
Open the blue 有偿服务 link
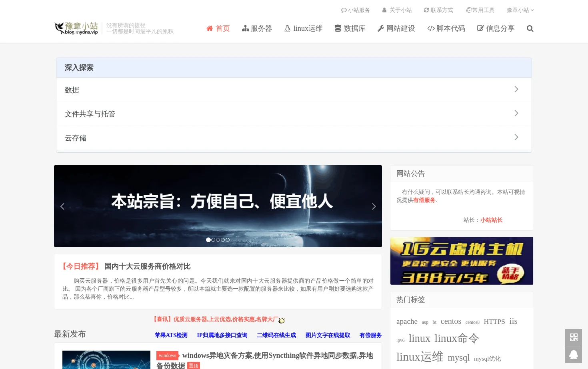point(371,335)
